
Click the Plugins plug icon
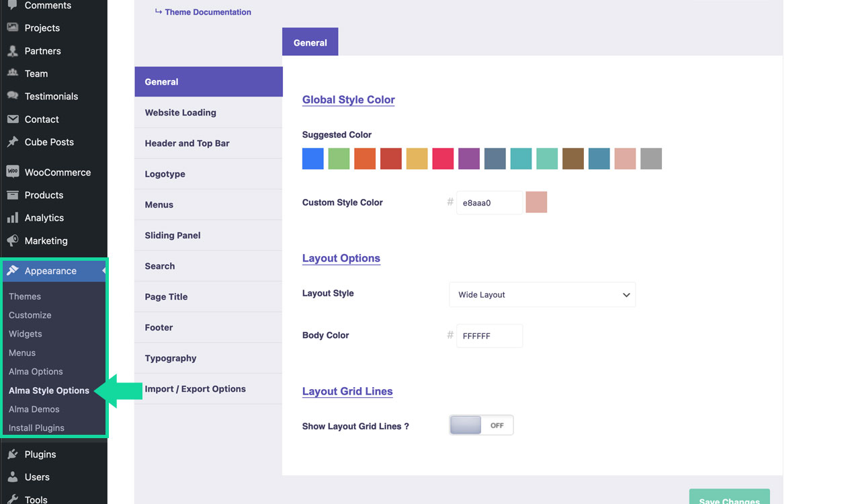(12, 454)
